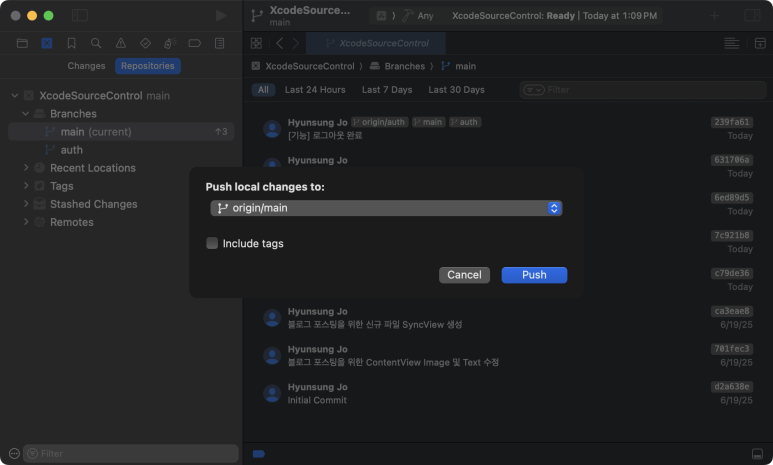Select the main (current) branch row

coord(121,132)
